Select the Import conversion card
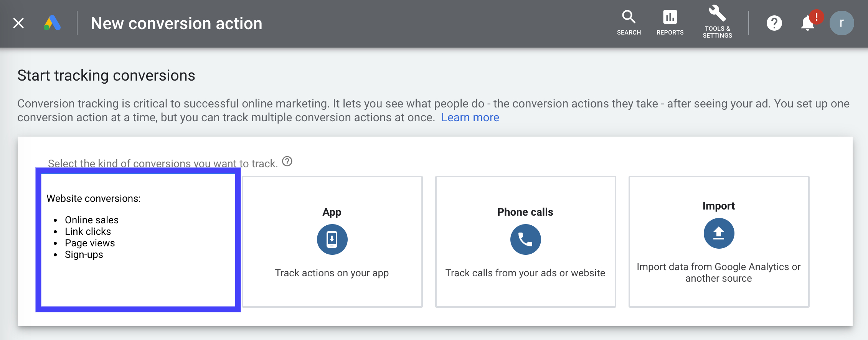 [719, 242]
